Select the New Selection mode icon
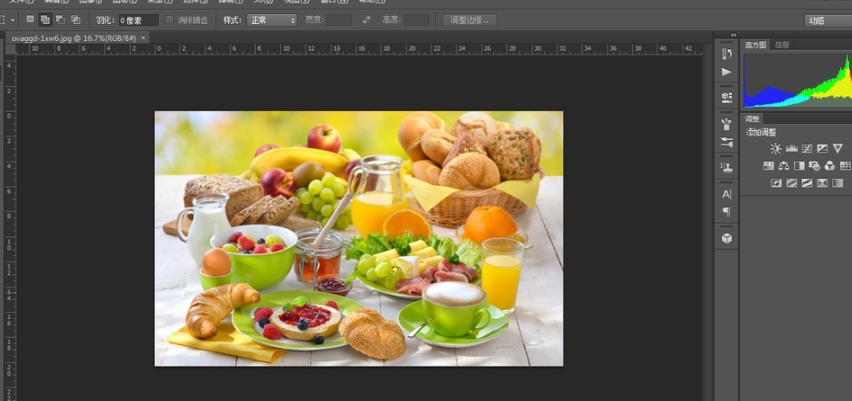Screen dimensions: 852x401 [30, 20]
